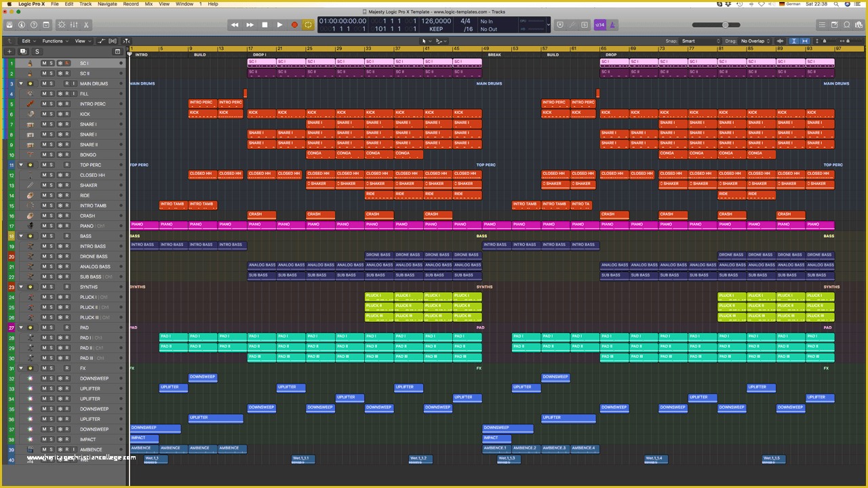Viewport: 868px width, 488px height.
Task: Toggle the Solo button in the control bar
Action: point(585,25)
